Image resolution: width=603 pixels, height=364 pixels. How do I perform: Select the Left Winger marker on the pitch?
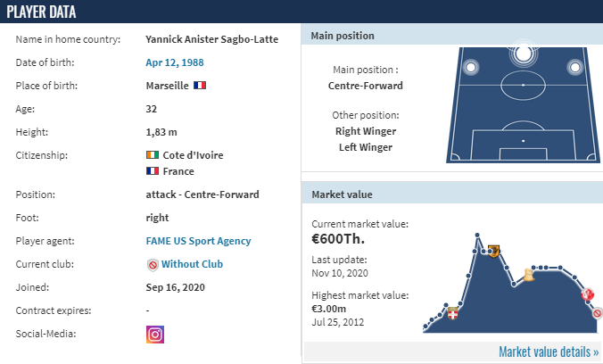470,67
